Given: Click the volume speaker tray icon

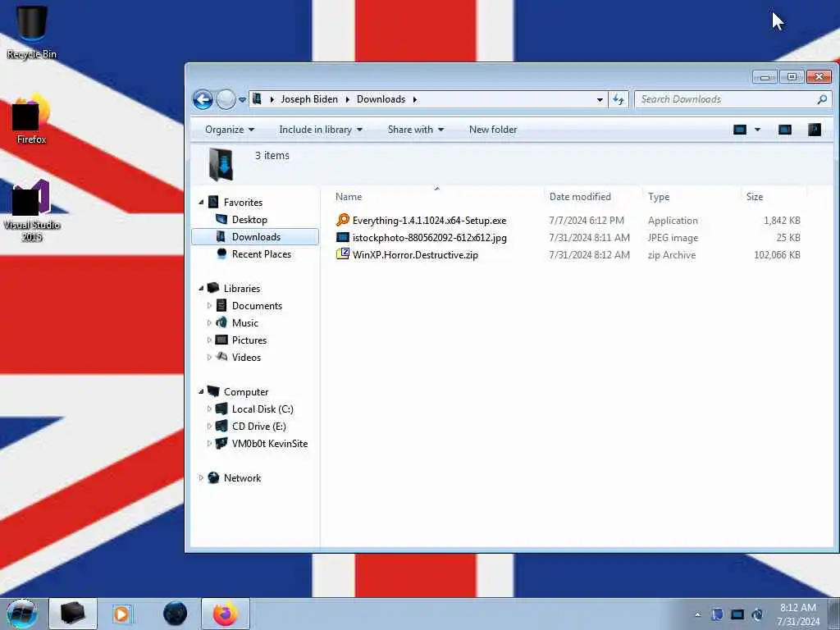Looking at the screenshot, I should (757, 614).
